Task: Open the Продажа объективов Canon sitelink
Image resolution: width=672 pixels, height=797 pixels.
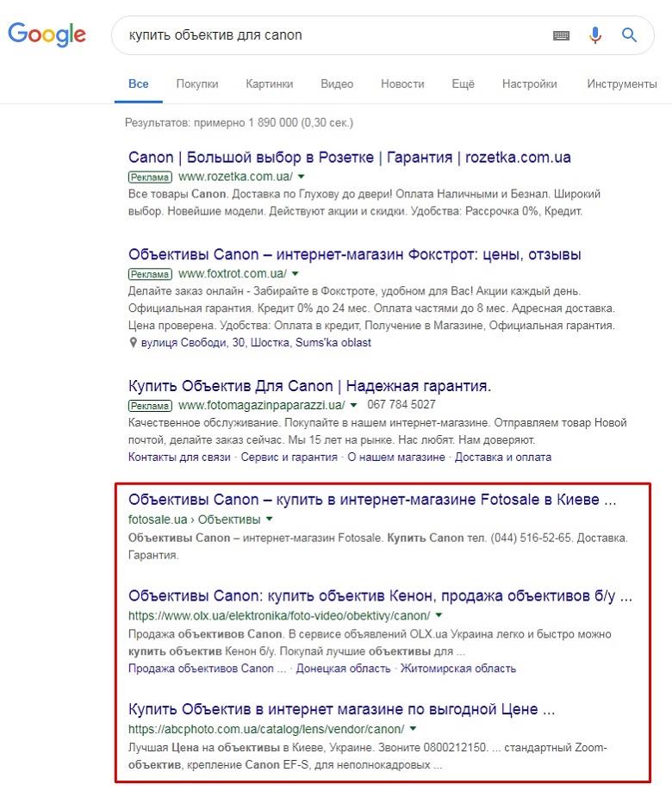Action: click(x=207, y=669)
